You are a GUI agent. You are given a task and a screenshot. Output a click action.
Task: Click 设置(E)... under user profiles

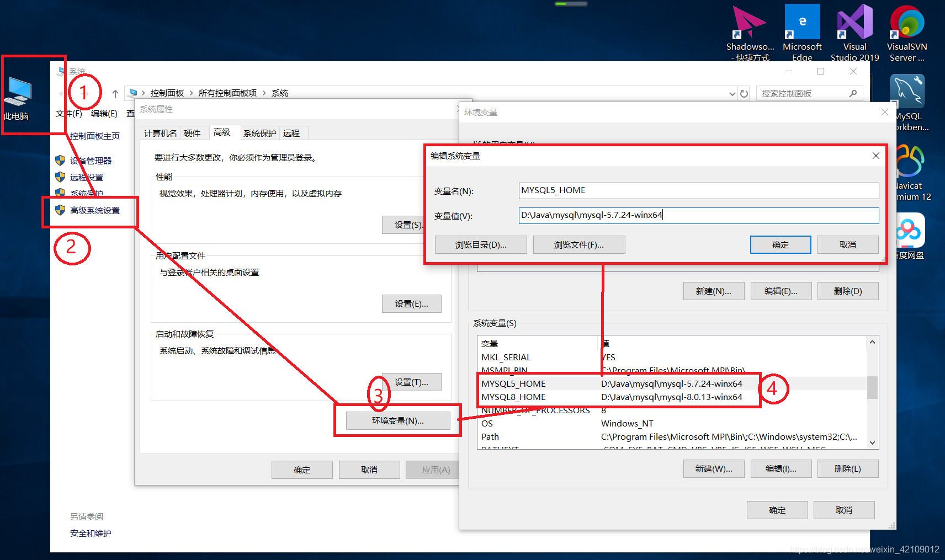[412, 303]
